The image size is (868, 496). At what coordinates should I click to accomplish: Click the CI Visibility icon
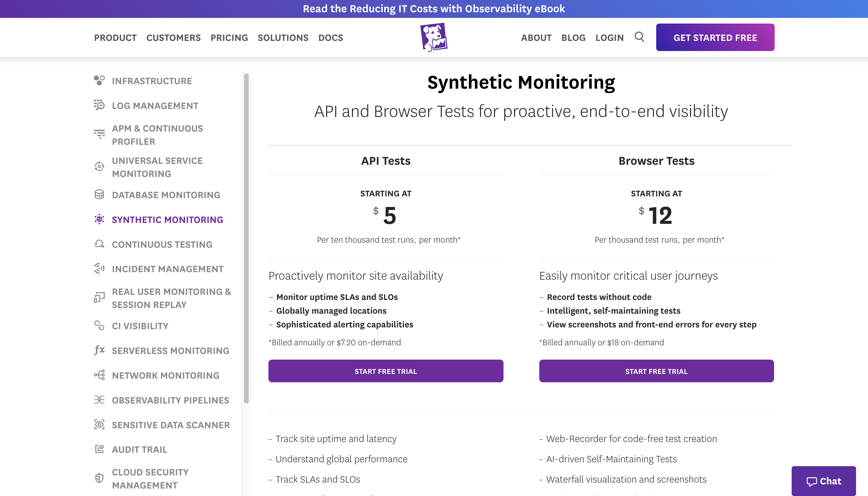point(99,326)
